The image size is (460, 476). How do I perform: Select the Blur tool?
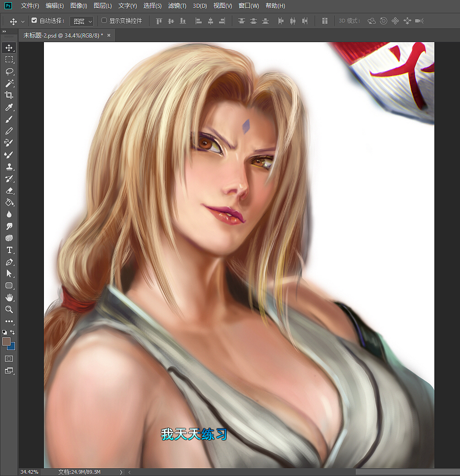coord(9,214)
